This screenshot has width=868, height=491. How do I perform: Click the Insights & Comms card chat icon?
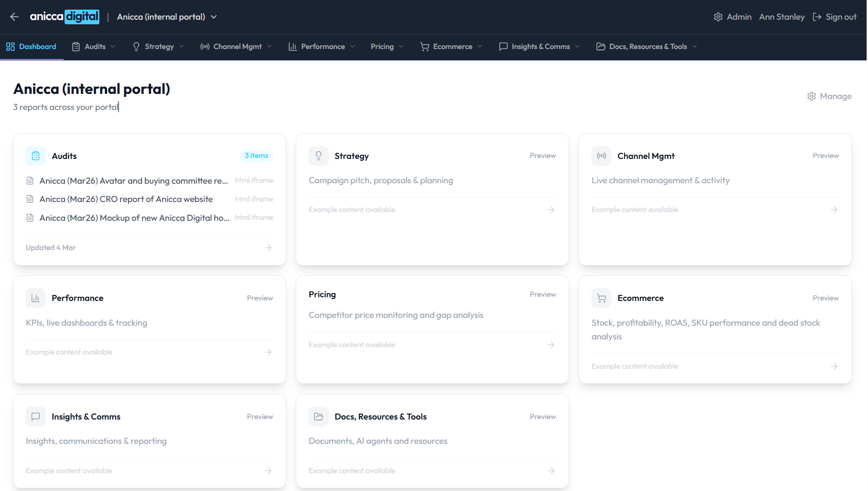(x=36, y=417)
